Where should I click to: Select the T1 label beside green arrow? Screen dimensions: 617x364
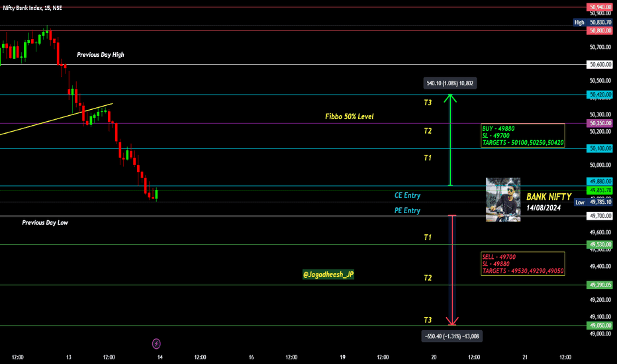428,158
